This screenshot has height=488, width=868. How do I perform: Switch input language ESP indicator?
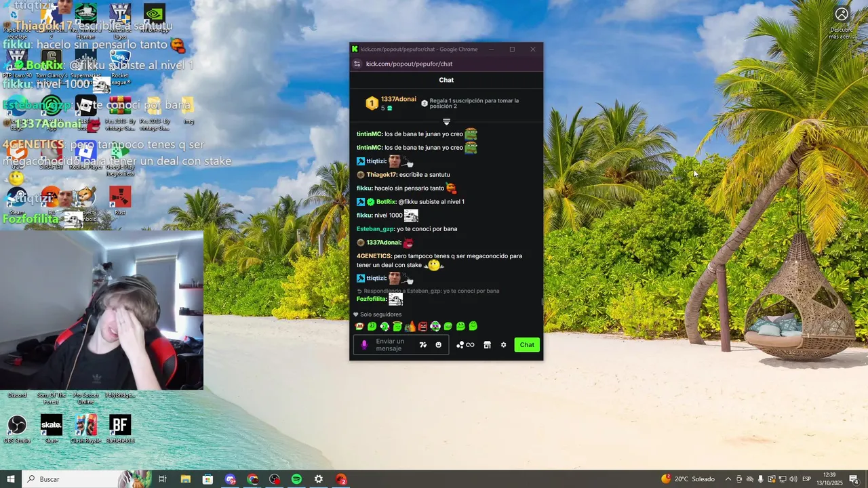point(807,479)
